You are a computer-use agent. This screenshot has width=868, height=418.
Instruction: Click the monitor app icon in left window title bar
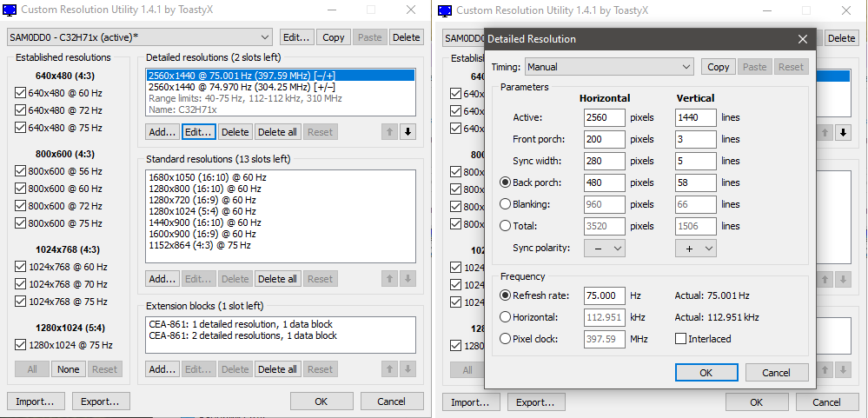(x=10, y=10)
